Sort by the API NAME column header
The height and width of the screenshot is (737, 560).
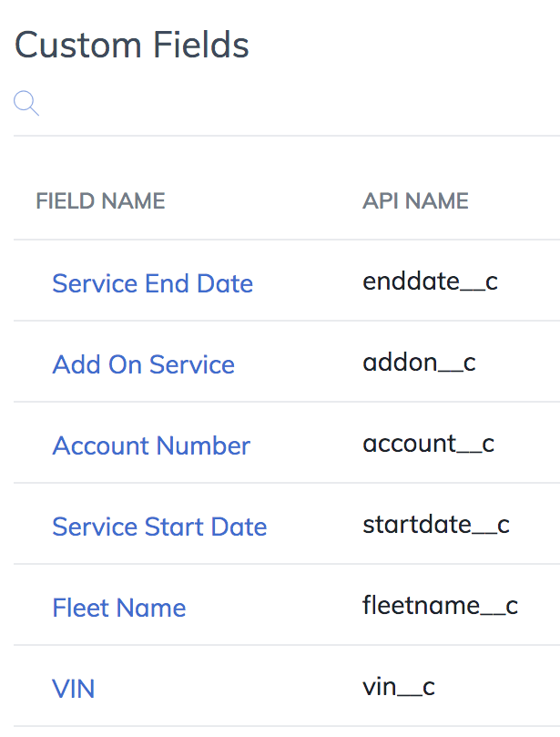[x=415, y=201]
